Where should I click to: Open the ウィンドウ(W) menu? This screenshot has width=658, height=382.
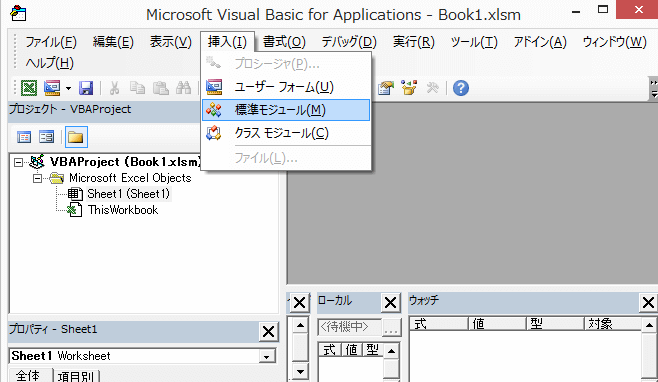[x=614, y=42]
